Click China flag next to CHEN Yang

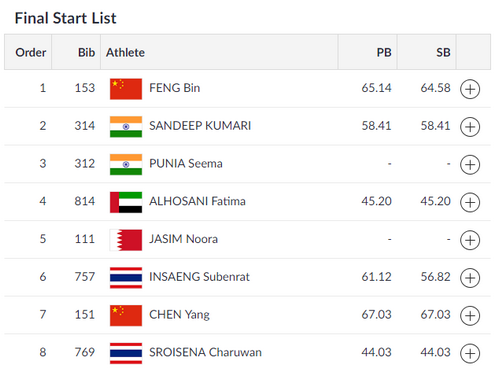click(x=126, y=315)
